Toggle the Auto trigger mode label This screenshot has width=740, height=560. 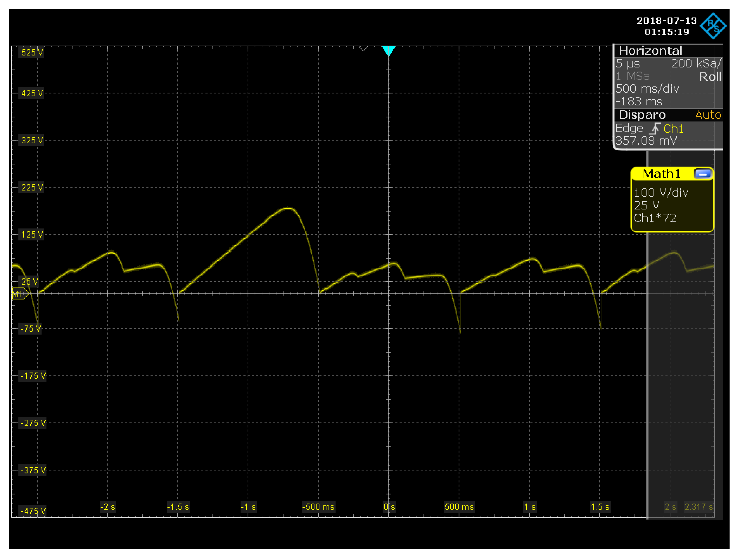(708, 115)
